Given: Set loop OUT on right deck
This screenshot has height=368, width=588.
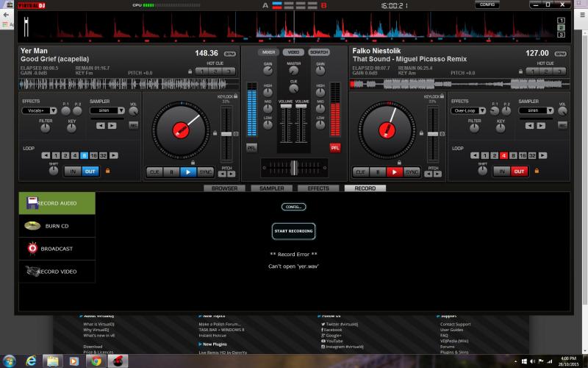Looking at the screenshot, I should coord(519,171).
